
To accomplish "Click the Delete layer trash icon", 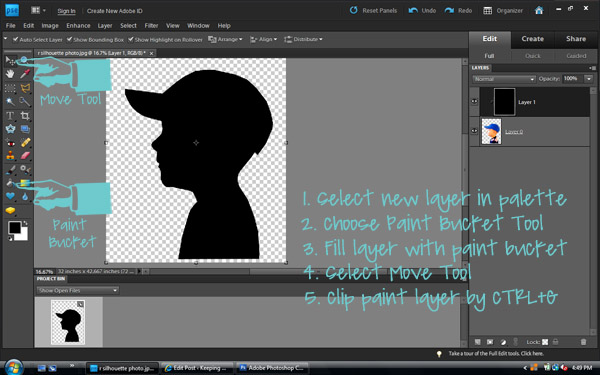I will [x=583, y=342].
